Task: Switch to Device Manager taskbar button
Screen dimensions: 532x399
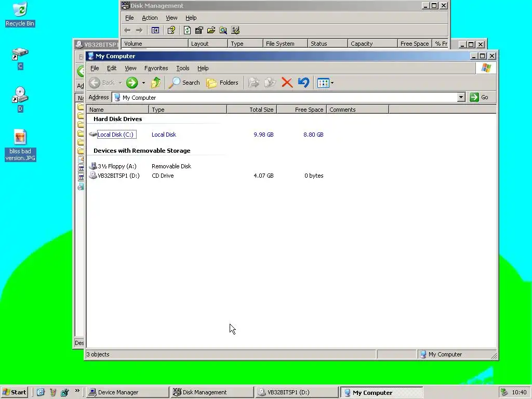Action: point(127,392)
